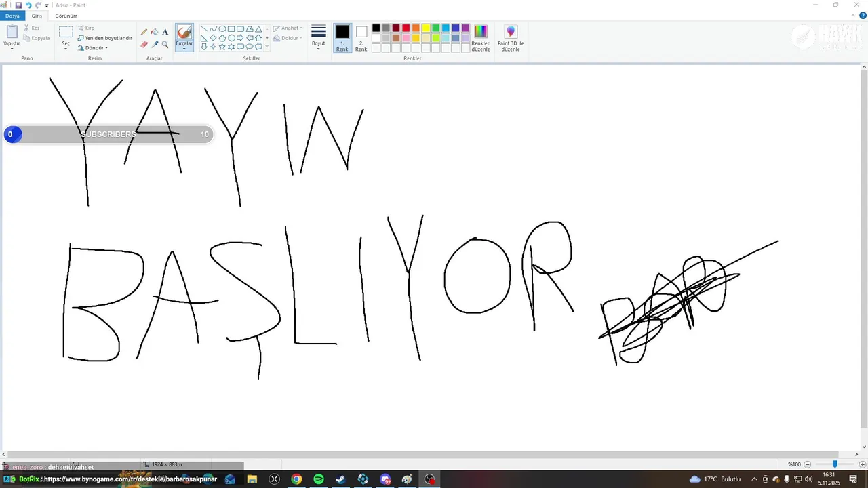Open the Dosya file menu

12,16
